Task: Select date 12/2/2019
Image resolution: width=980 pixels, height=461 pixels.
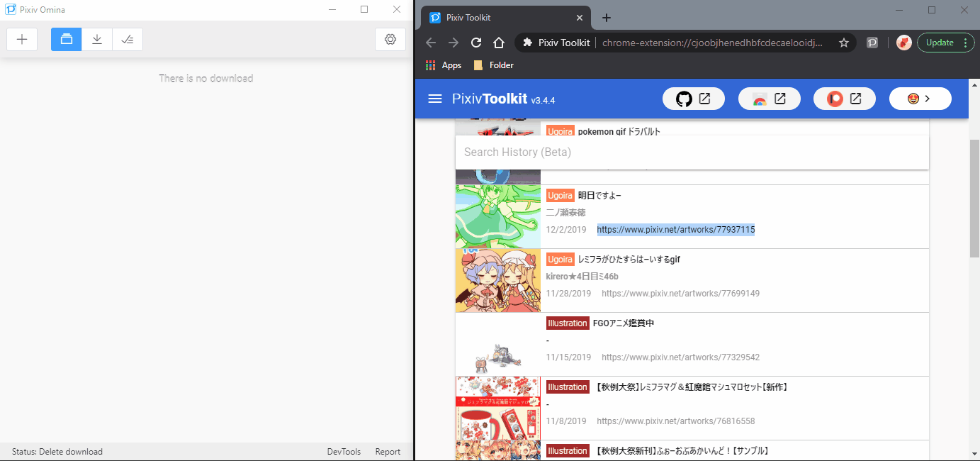Action: 566,230
